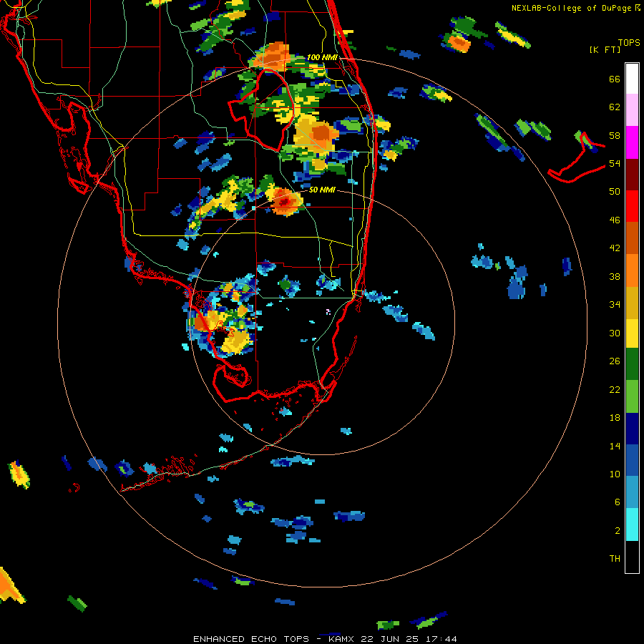Click the dark red storm core near 50 NMI label

pyautogui.click(x=285, y=201)
